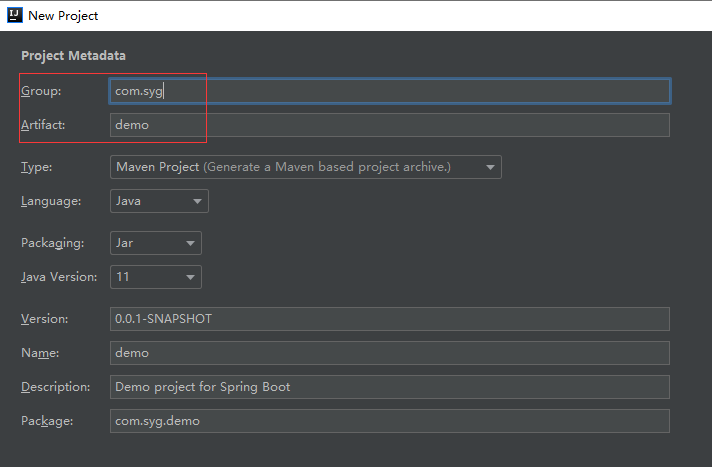Edit the Version field with 0.0.1-SNAPSHOT
The height and width of the screenshot is (467, 712).
pyautogui.click(x=390, y=319)
